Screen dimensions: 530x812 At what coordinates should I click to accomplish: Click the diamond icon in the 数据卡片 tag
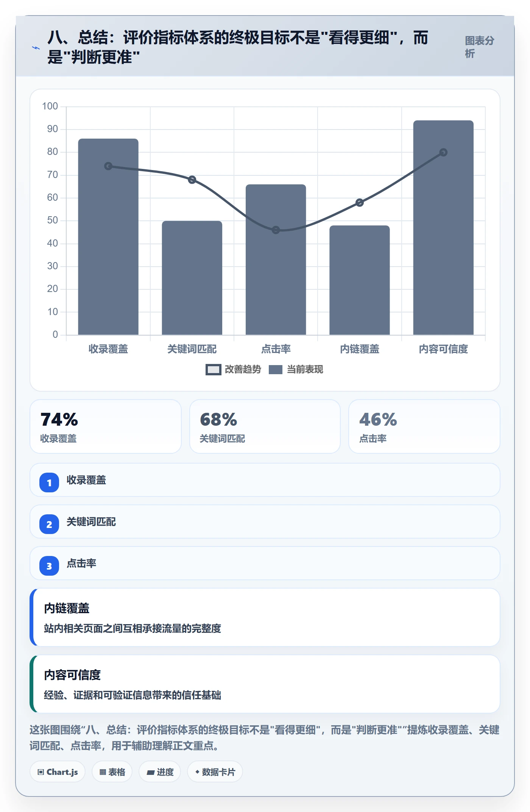click(x=197, y=772)
